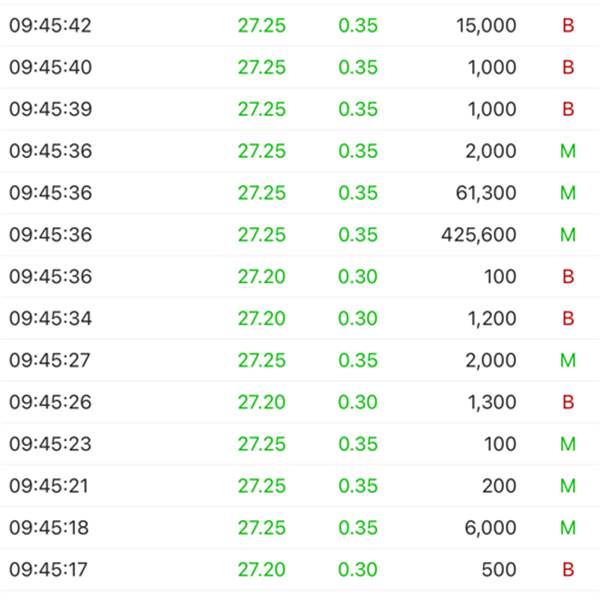Select the 09:45:42 trade row
Screen dimensions: 600x600
pyautogui.click(x=300, y=26)
